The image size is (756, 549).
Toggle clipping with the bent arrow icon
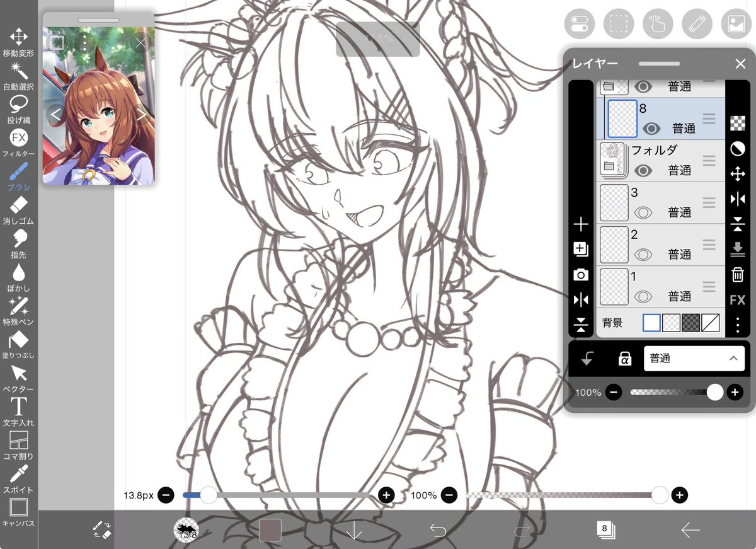[587, 358]
